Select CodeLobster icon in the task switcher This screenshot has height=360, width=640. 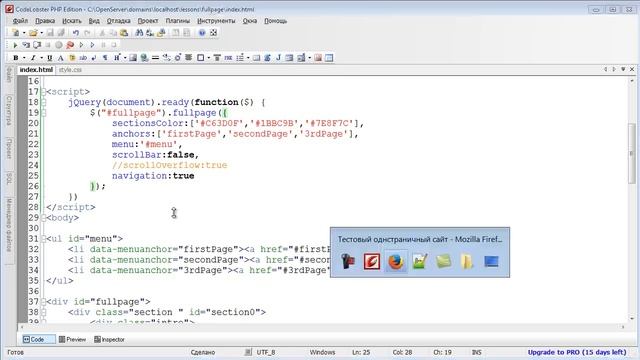371,261
